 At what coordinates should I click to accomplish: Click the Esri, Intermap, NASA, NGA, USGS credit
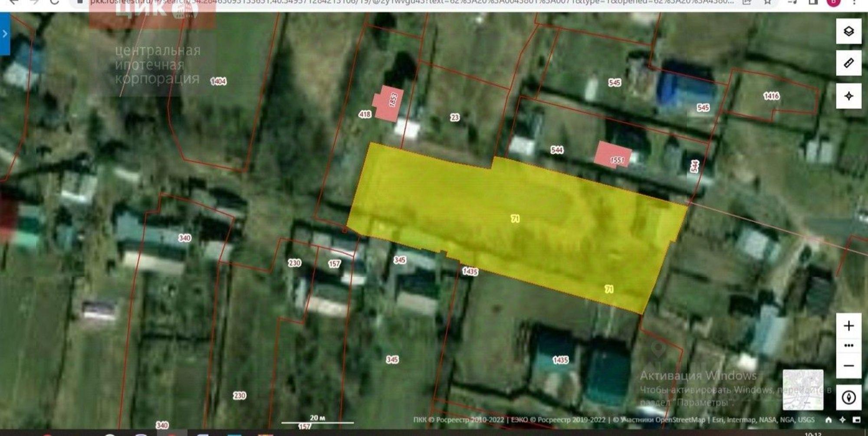(x=763, y=420)
